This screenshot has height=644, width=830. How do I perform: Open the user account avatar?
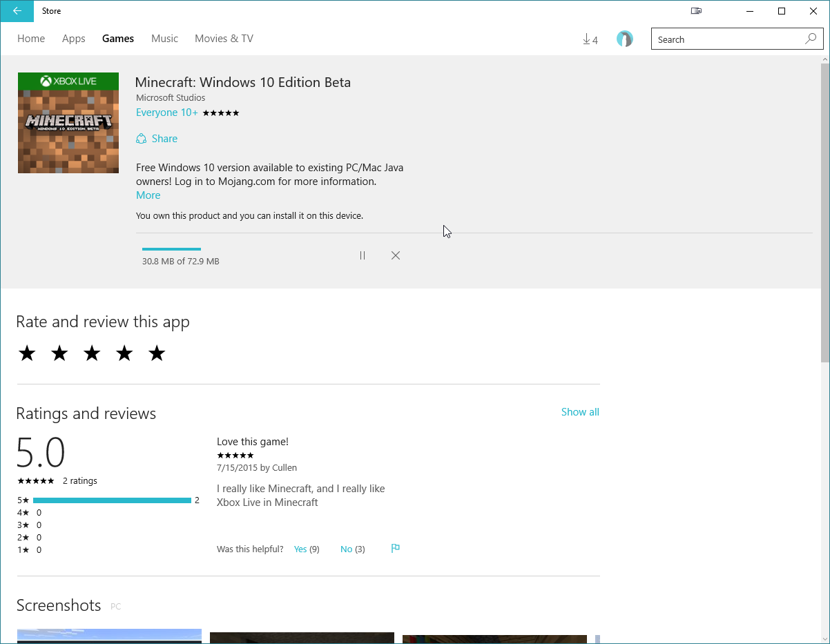point(625,39)
